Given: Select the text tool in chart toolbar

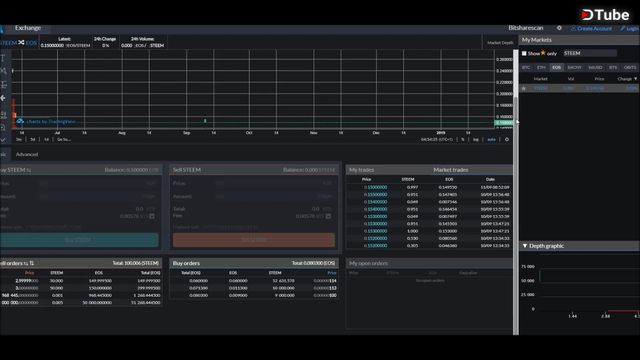Looking at the screenshot, I should pos(3,58).
